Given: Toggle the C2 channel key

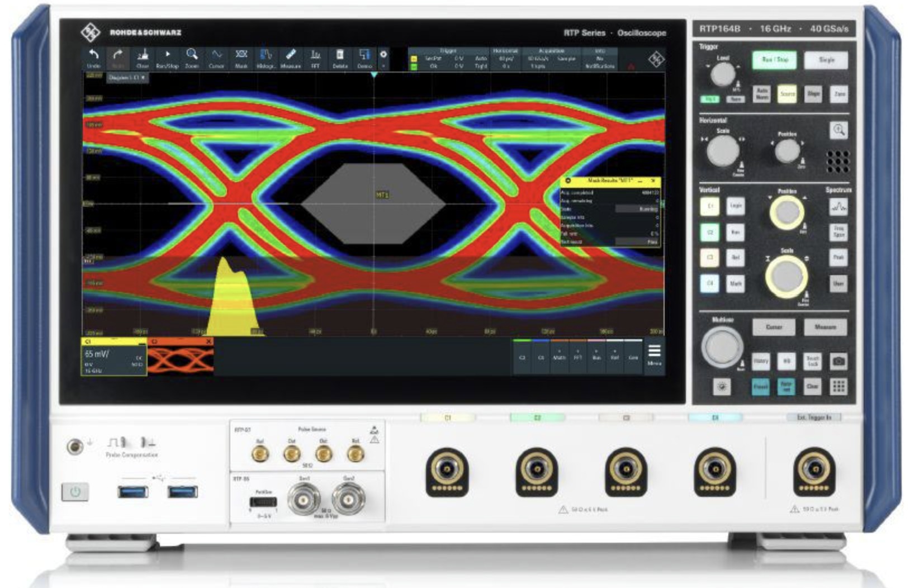Looking at the screenshot, I should pos(710,232).
